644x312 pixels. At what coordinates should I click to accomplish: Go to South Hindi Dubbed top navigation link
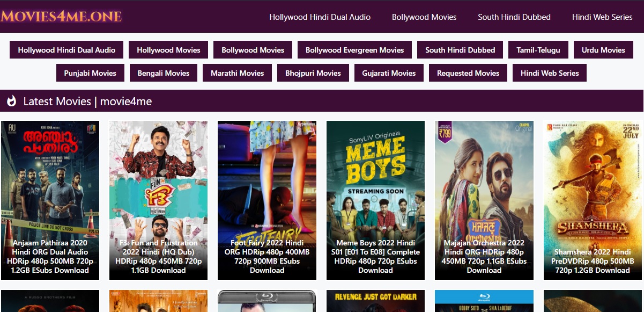514,17
